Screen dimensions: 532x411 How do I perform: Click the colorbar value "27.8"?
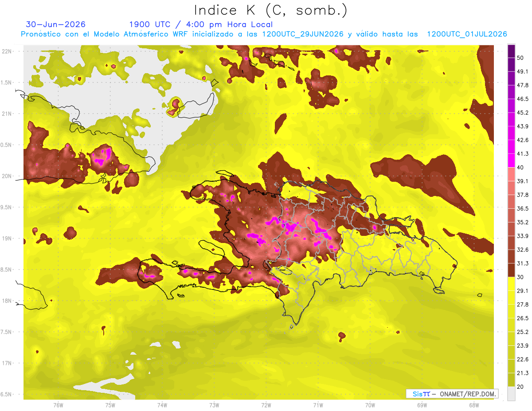pos(523,304)
